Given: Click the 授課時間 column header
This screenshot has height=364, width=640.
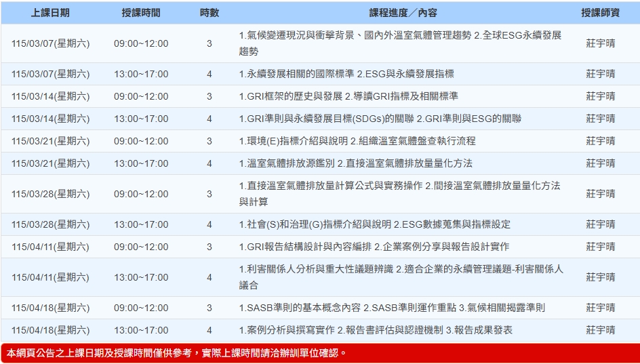Looking at the screenshot, I should click(141, 13).
